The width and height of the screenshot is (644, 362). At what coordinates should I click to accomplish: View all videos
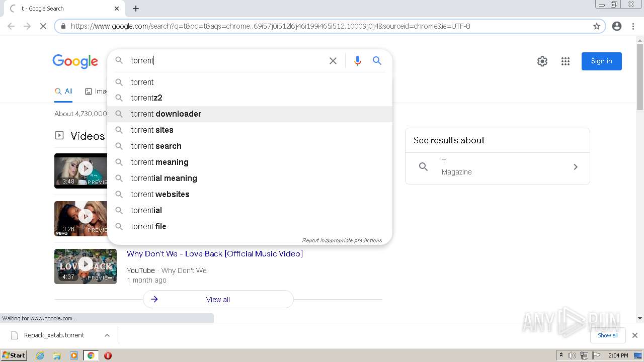click(x=218, y=300)
